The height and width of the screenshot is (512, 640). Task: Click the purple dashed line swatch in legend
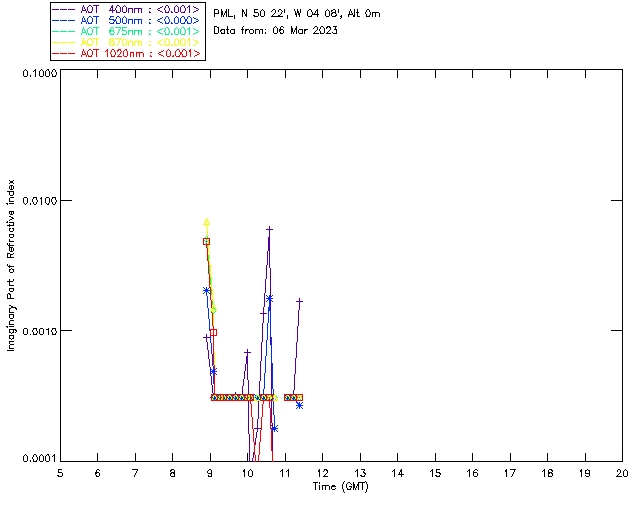[x=64, y=9]
